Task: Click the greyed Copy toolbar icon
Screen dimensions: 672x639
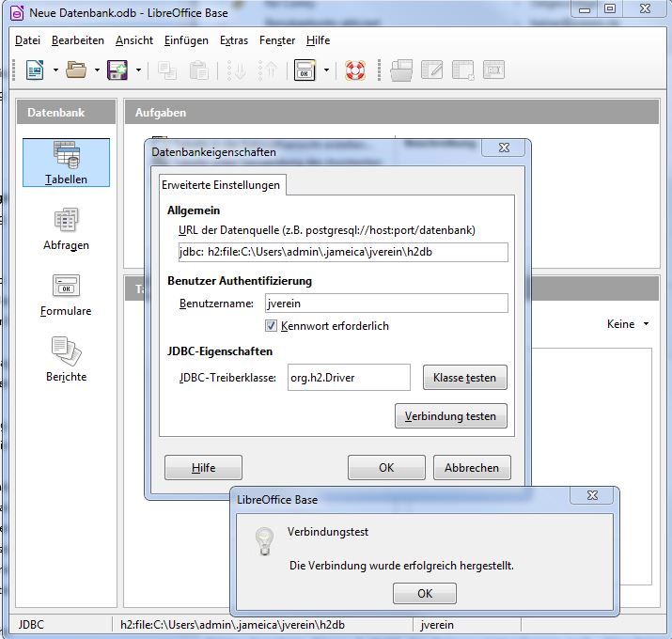Action: 167,70
